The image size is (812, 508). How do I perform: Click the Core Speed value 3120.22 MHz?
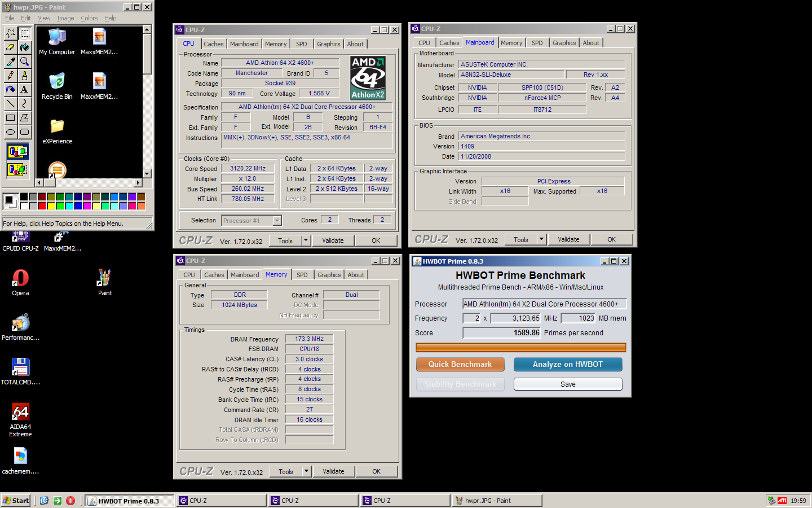click(248, 168)
